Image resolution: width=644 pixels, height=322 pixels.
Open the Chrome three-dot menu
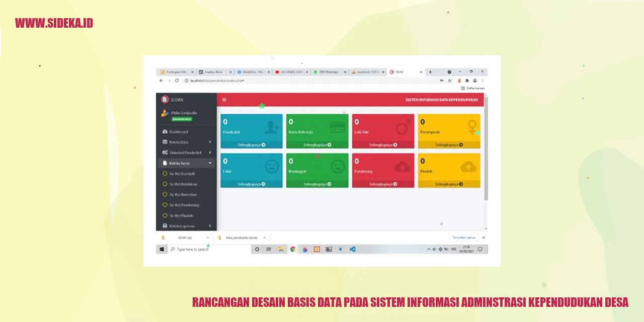tap(482, 80)
